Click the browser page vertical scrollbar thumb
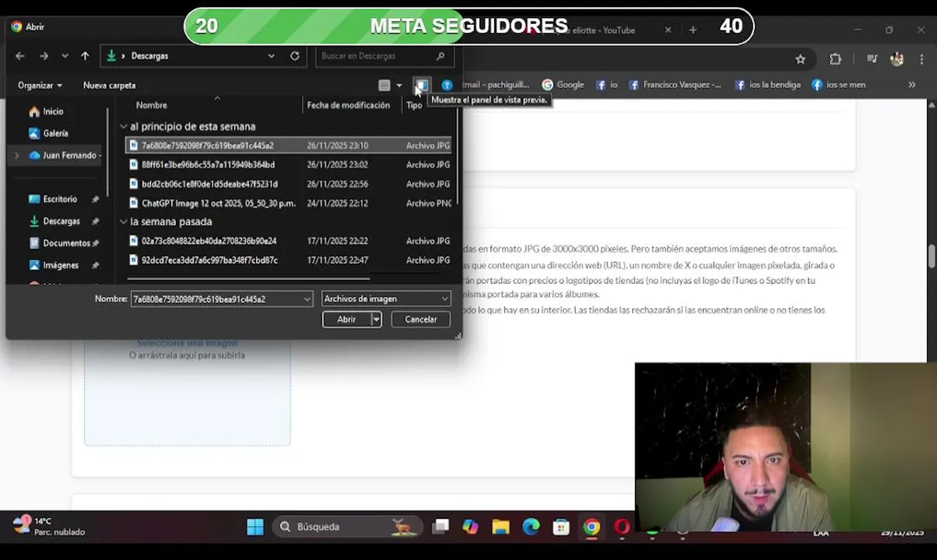This screenshot has height=560, width=937. click(x=931, y=257)
